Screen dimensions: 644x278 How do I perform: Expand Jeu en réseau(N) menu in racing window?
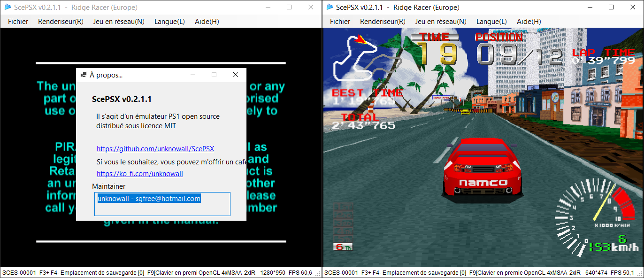point(440,22)
